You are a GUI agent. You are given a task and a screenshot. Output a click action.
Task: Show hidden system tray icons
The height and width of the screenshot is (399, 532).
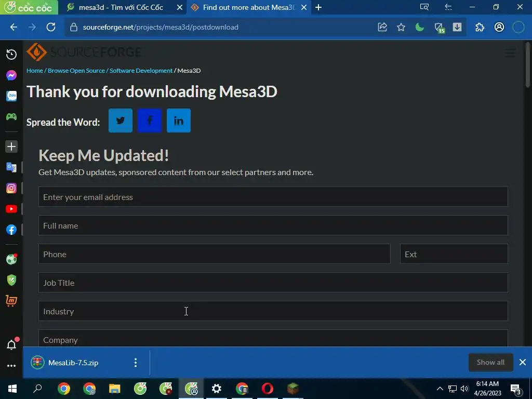pyautogui.click(x=440, y=389)
